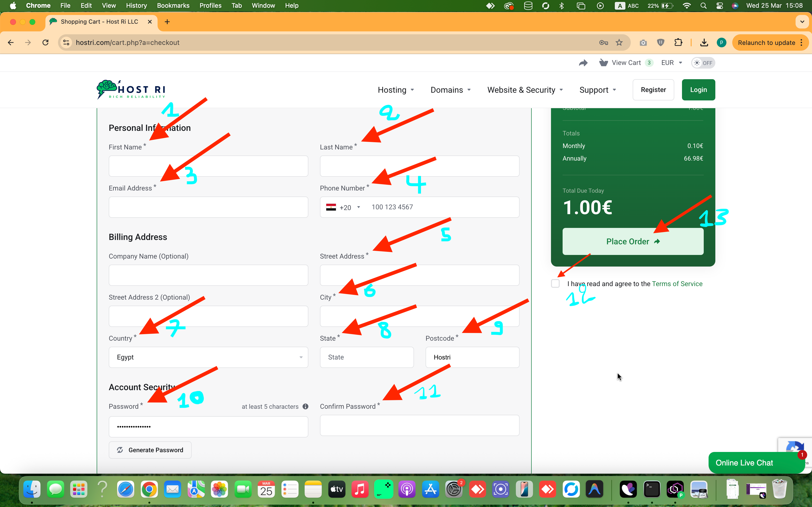Click the Place Order button
812x507 pixels.
pos(632,241)
